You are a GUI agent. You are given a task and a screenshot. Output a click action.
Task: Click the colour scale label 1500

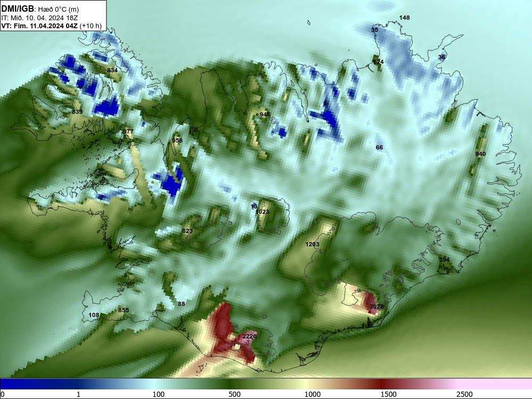tap(389, 394)
